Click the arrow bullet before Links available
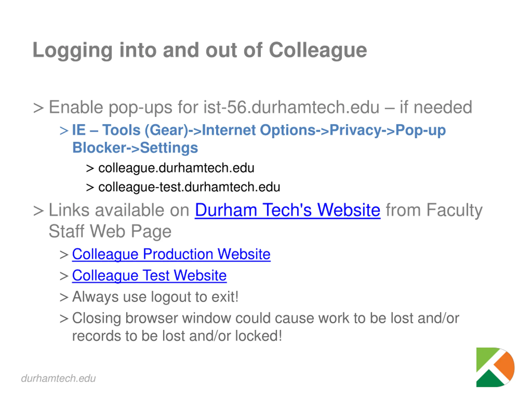This screenshot has height=399, width=532. click(38, 211)
